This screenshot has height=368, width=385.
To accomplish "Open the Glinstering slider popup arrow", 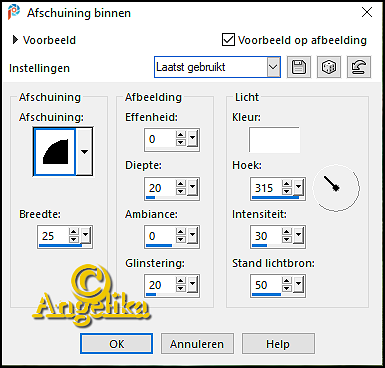I will (x=193, y=285).
